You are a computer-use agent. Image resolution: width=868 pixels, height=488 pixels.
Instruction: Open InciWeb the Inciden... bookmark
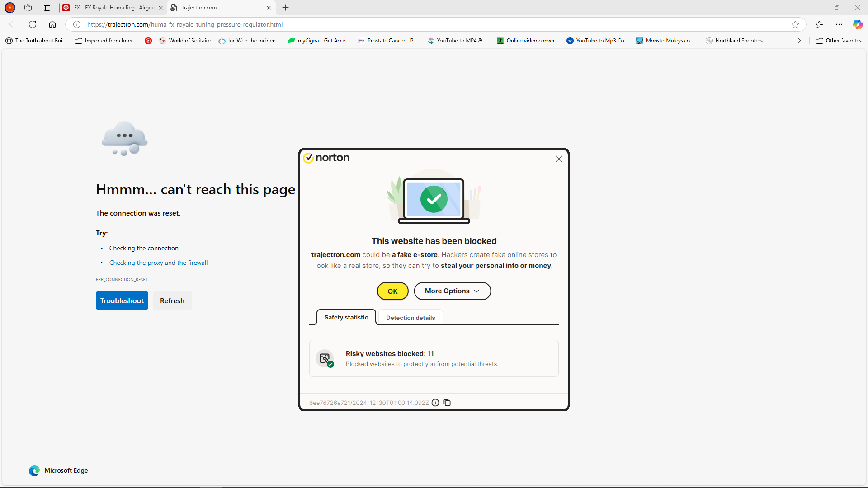point(249,41)
